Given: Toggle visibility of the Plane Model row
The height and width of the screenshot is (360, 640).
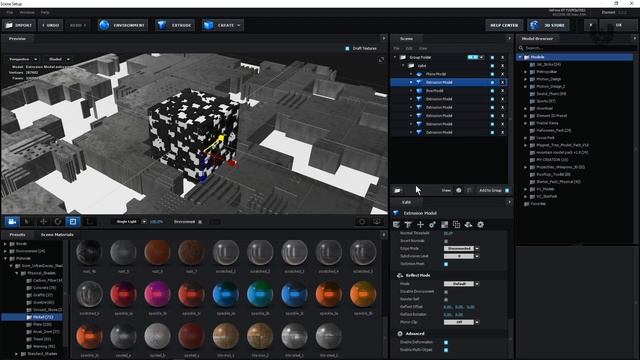Looking at the screenshot, I should tap(492, 74).
